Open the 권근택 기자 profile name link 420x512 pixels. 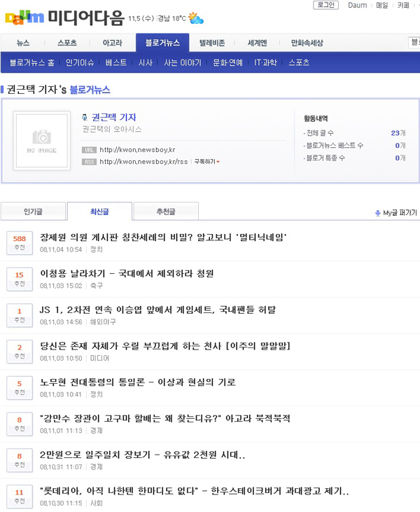pos(114,117)
